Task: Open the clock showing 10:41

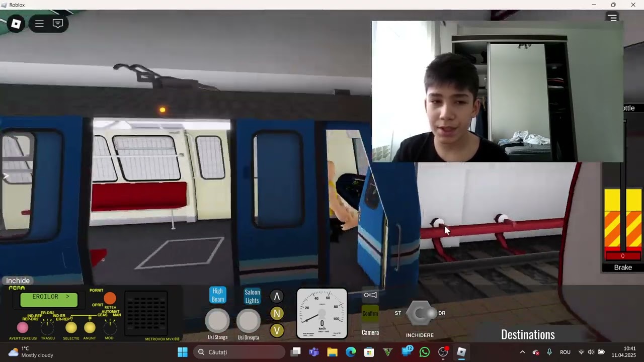Action: point(623,352)
